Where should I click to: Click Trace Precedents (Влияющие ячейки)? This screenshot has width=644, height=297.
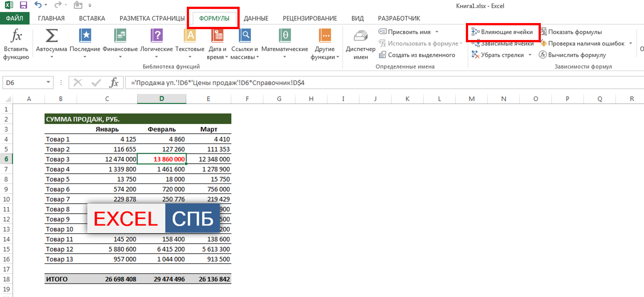pyautogui.click(x=502, y=32)
